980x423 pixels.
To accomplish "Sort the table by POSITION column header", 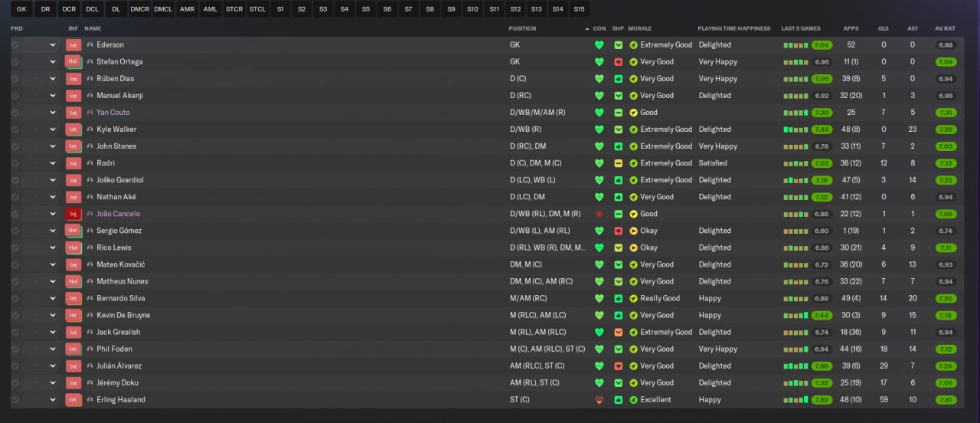I will (523, 28).
